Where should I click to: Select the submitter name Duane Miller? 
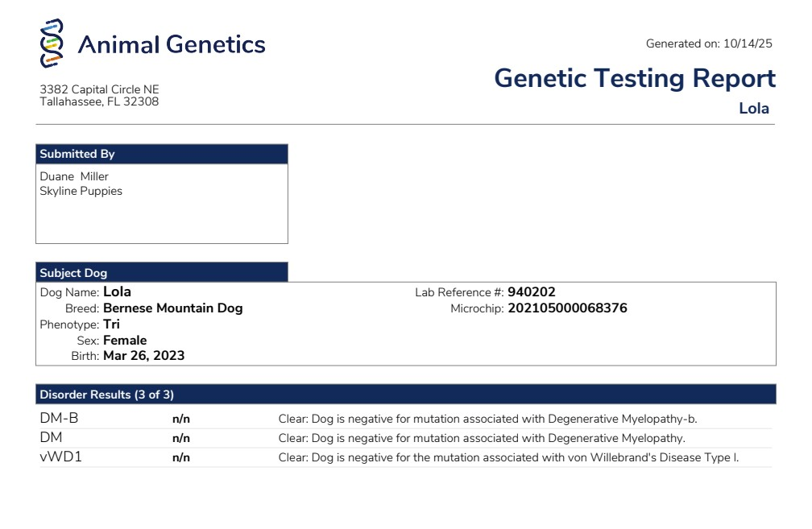click(74, 176)
